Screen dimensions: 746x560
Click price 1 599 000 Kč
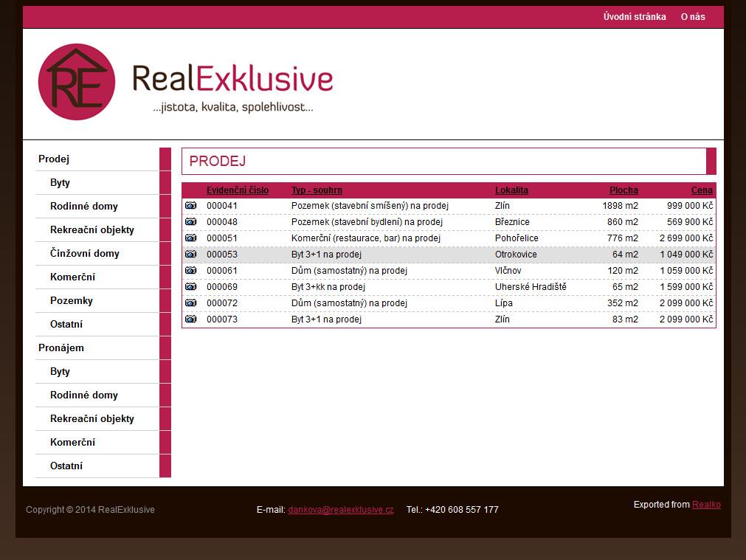[686, 286]
